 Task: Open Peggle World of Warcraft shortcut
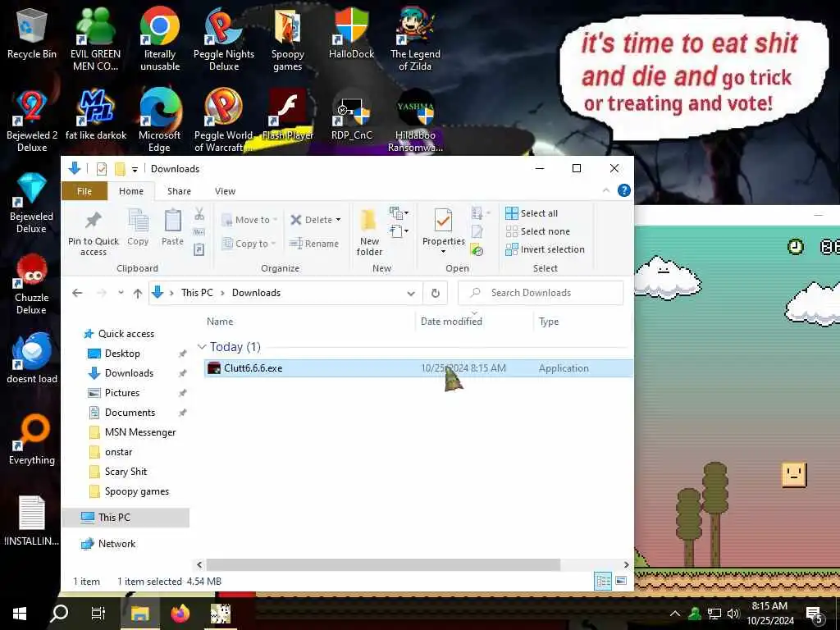(224, 121)
